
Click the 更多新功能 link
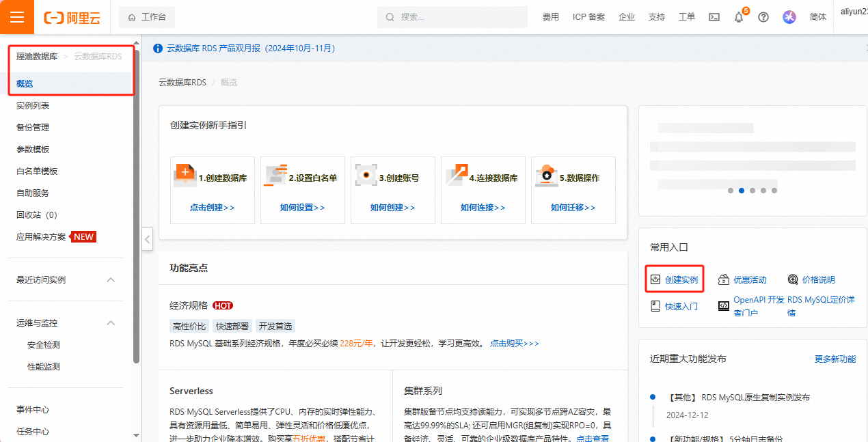[x=835, y=359]
